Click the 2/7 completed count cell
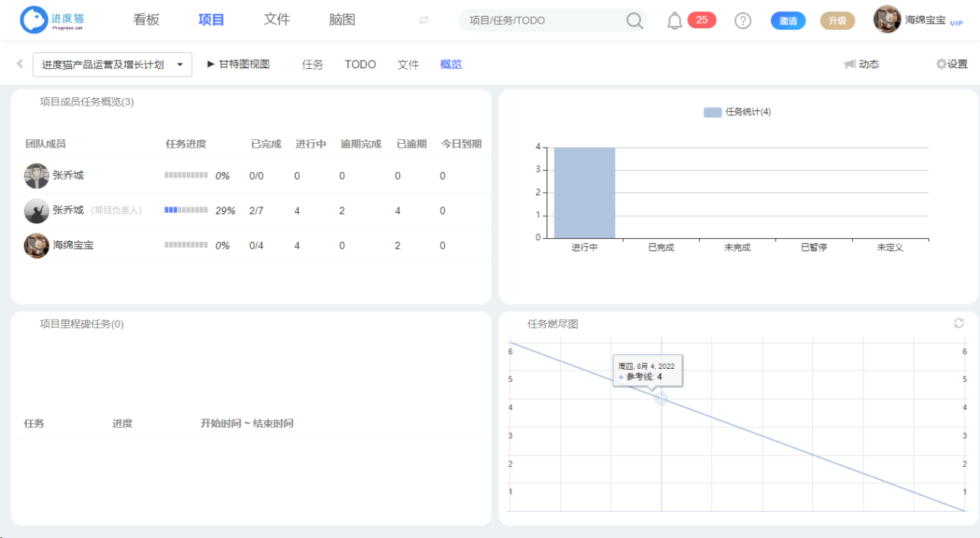 tap(256, 210)
